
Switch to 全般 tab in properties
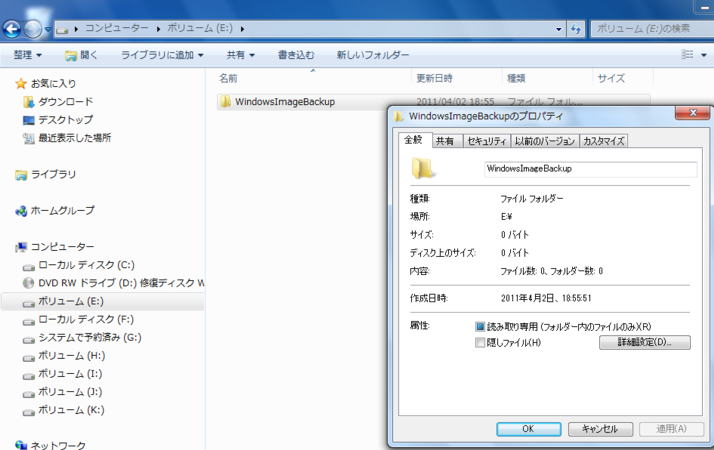click(413, 140)
